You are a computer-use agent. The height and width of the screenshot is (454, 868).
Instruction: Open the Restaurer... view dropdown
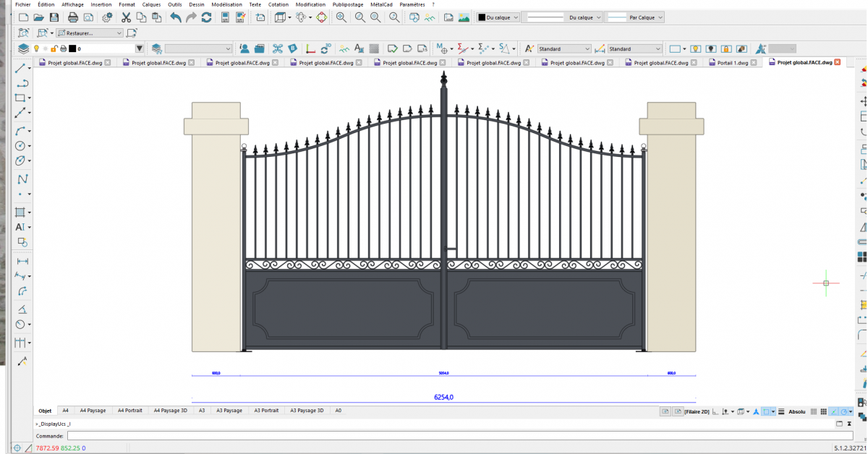pos(90,33)
